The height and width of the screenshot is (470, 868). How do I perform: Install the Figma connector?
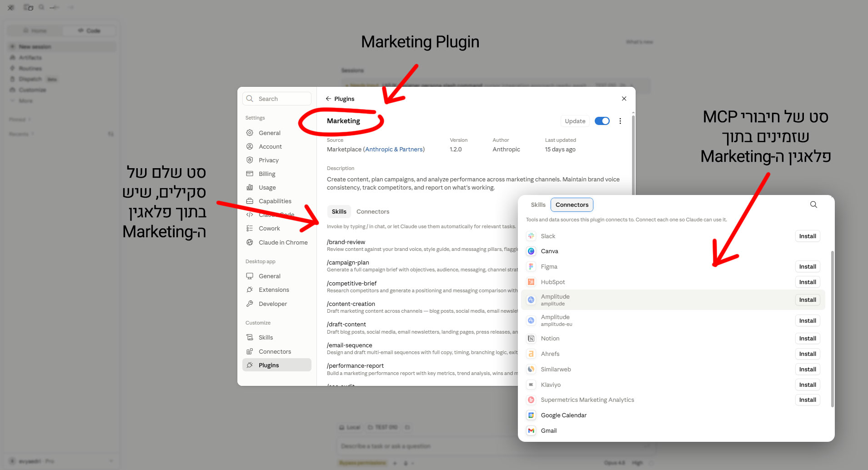coord(808,266)
